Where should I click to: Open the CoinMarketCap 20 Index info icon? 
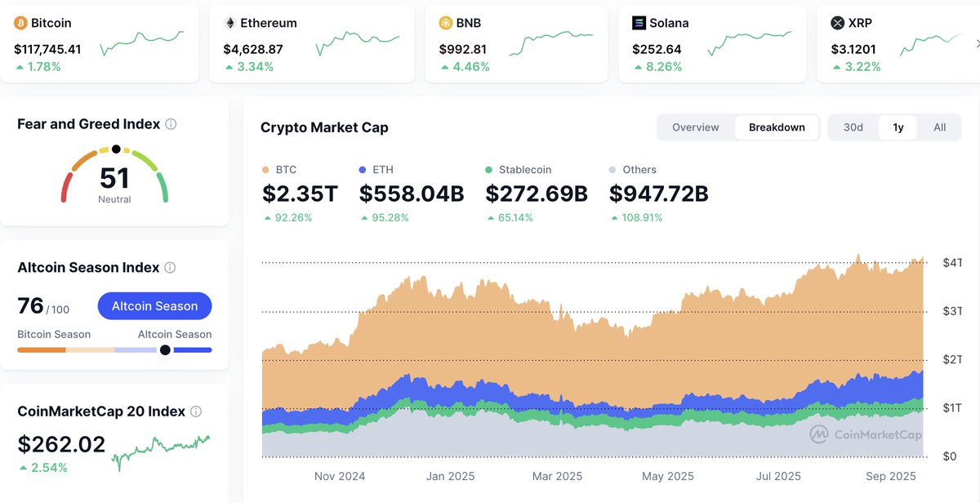tap(196, 412)
